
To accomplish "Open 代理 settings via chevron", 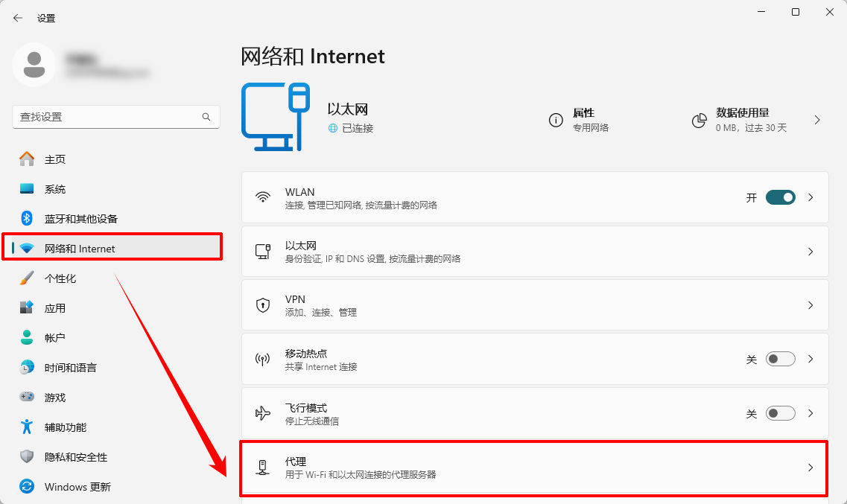I will [x=810, y=468].
